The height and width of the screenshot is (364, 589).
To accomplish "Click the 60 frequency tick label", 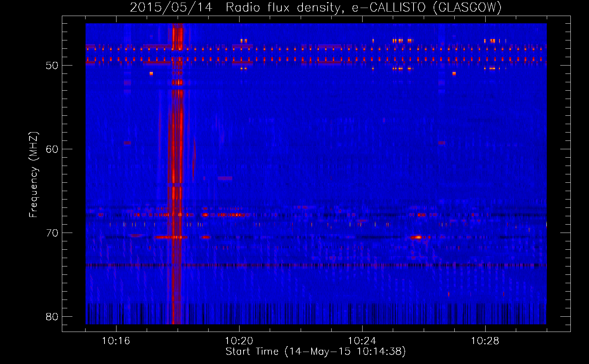I will coord(52,149).
